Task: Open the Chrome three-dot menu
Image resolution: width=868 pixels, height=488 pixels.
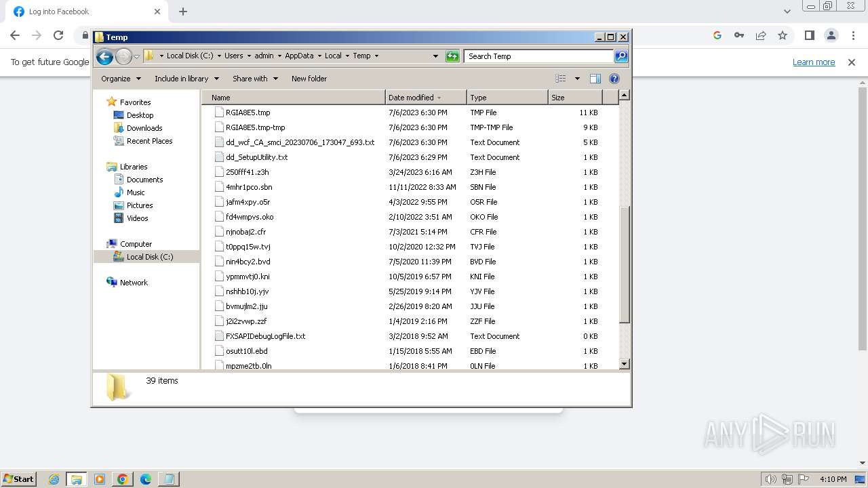Action: pyautogui.click(x=853, y=35)
